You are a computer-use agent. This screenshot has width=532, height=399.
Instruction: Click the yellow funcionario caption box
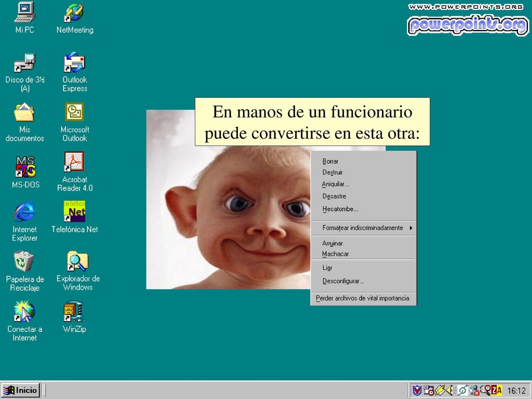pos(312,122)
